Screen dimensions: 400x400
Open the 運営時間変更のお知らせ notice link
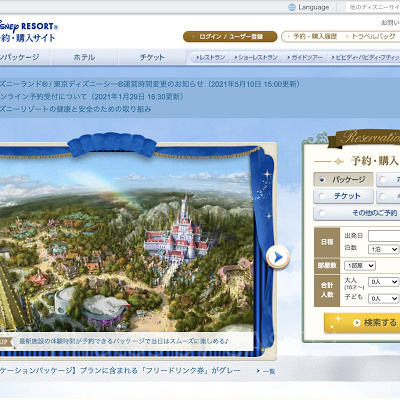pos(150,84)
